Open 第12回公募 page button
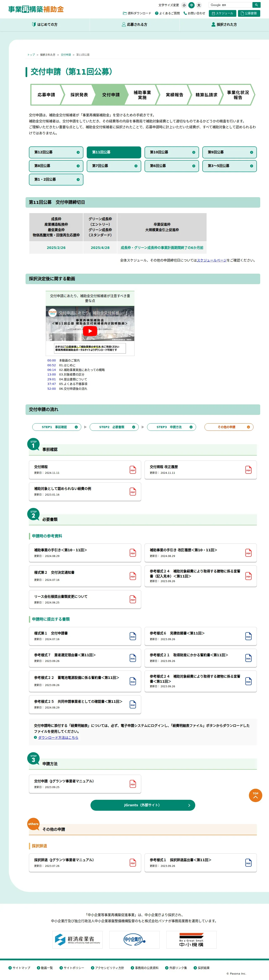The width and height of the screenshot is (269, 980). pos(56,152)
